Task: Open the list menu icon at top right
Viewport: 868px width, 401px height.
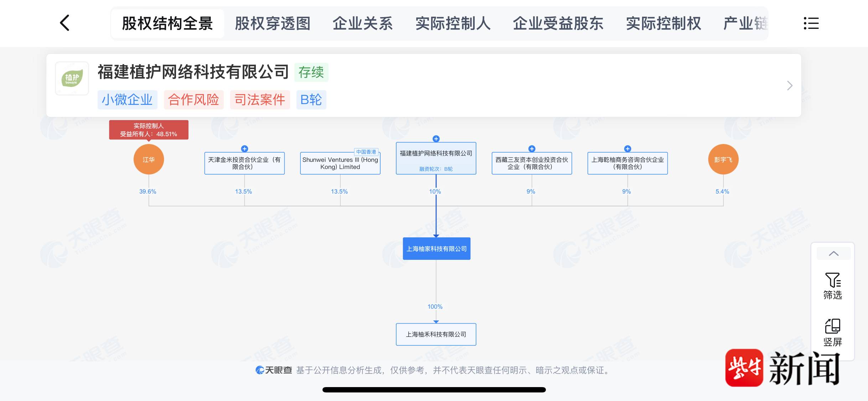Action: coord(811,24)
